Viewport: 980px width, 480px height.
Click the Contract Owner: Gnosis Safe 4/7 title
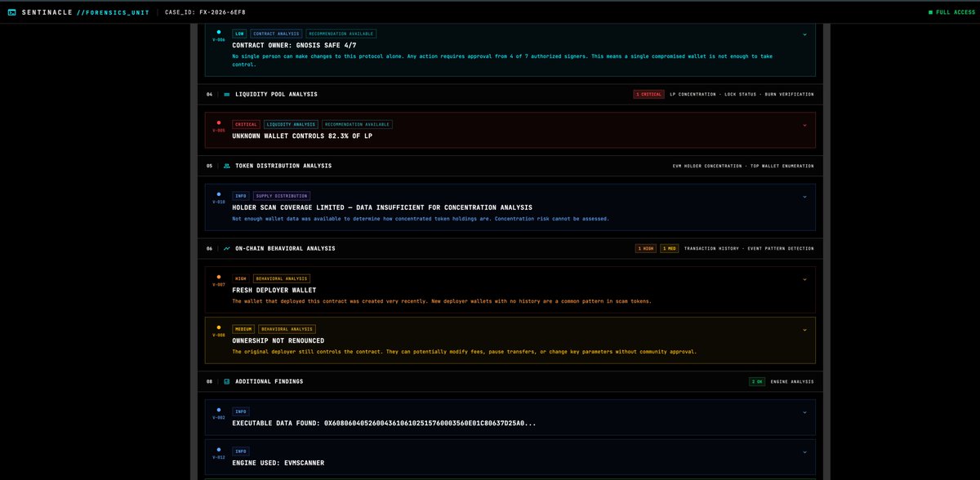294,46
